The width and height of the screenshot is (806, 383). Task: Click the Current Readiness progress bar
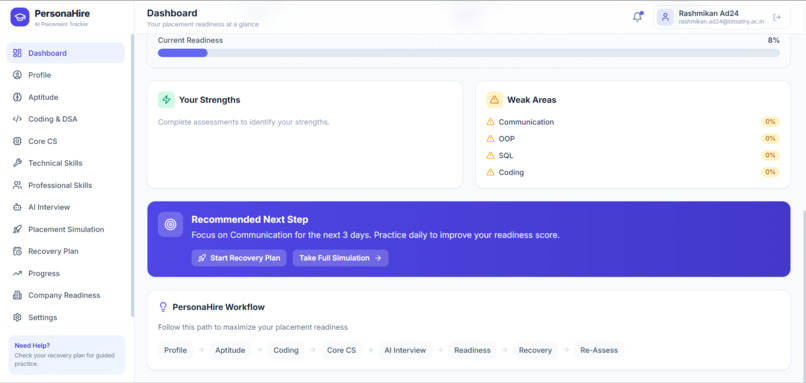click(x=469, y=53)
